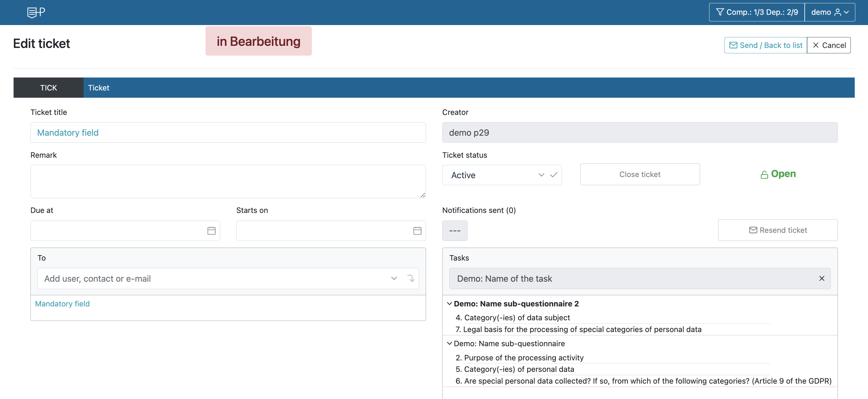The height and width of the screenshot is (399, 868).
Task: Click the resize handle of Remark box
Action: 423,195
